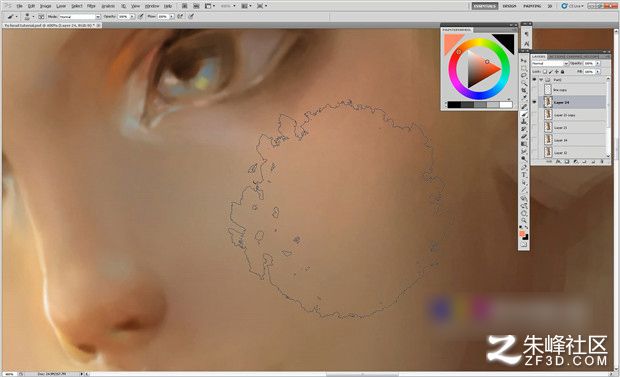Click the Eyedropper tool icon

(x=524, y=98)
